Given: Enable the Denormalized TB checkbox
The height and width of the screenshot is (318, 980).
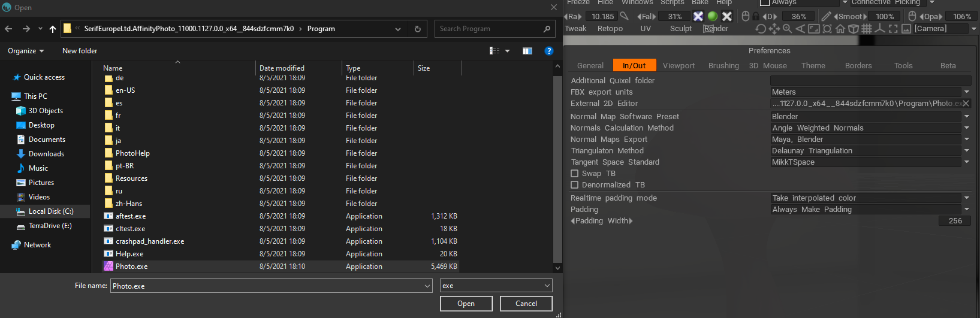Looking at the screenshot, I should tap(575, 185).
